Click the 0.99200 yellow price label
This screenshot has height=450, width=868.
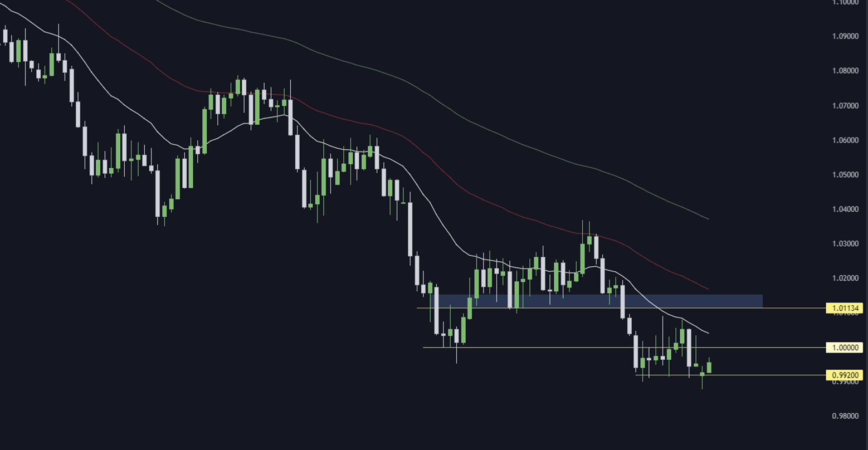[x=845, y=375]
